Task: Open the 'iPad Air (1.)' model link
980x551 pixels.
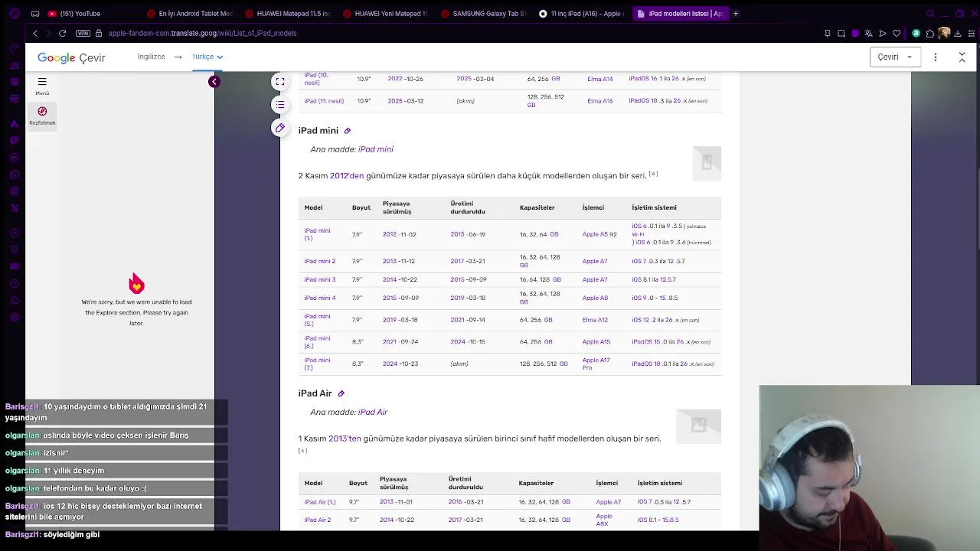Action: tap(319, 502)
